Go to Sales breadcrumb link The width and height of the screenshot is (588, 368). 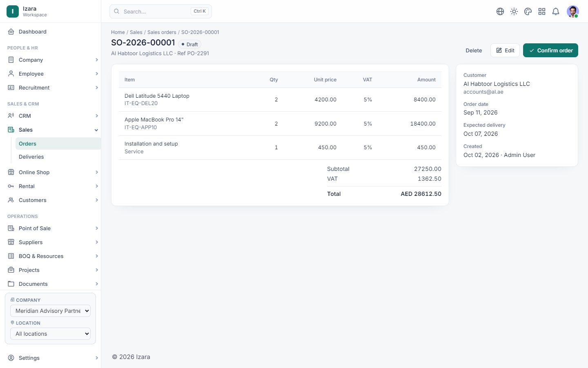click(x=136, y=32)
